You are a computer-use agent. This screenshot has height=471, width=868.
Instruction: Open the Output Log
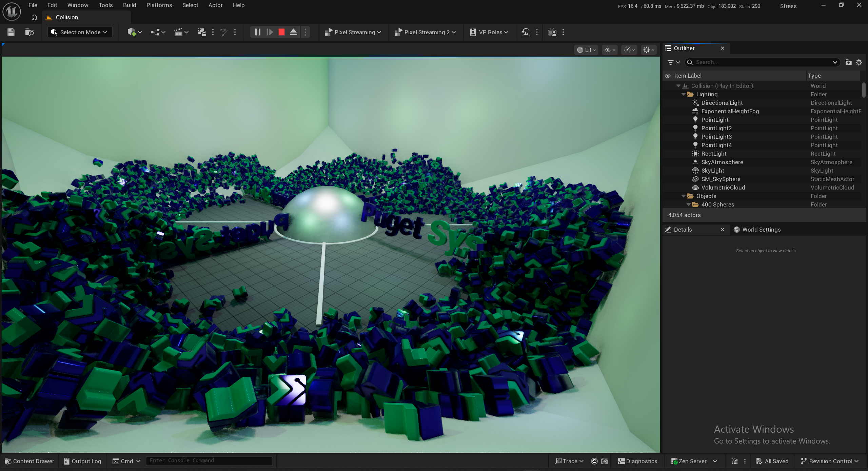point(83,461)
